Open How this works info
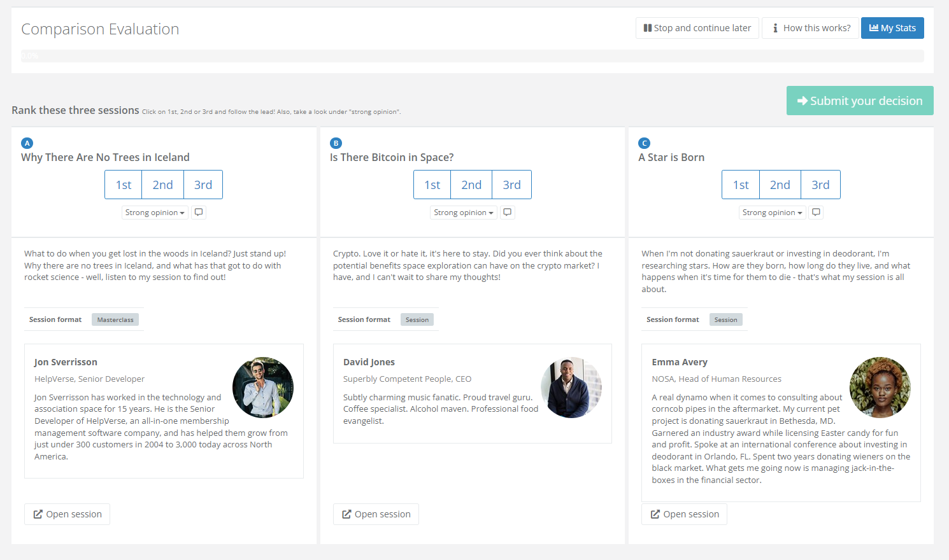The image size is (949, 560). point(810,28)
